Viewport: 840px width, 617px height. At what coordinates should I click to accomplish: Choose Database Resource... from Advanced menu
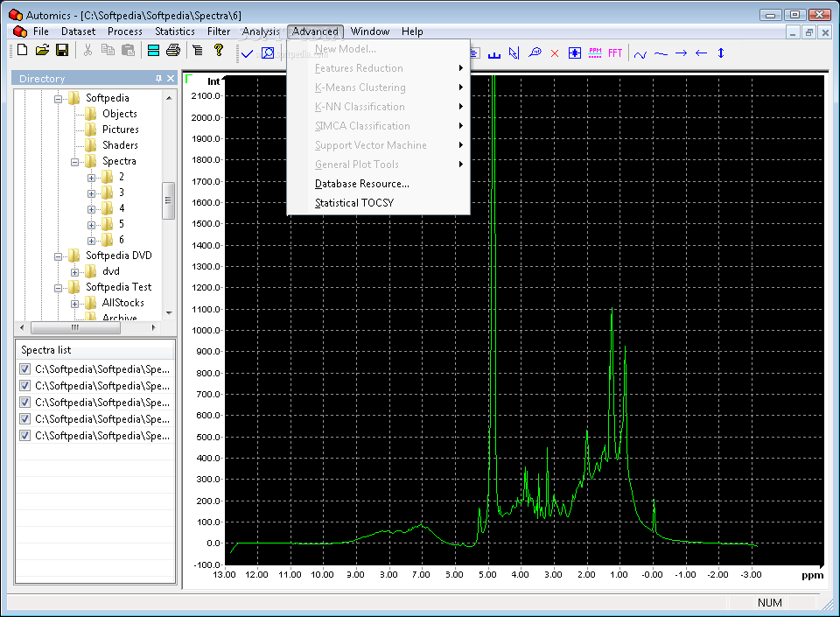[x=378, y=184]
